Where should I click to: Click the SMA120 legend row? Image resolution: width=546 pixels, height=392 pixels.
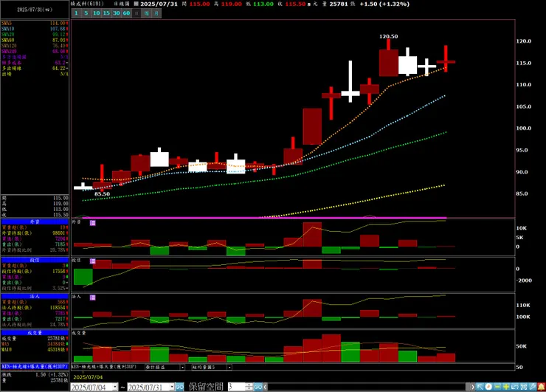[x=35, y=46]
